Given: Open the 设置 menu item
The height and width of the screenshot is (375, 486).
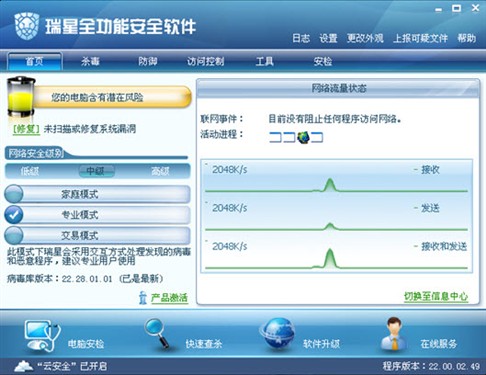Looking at the screenshot, I should click(x=328, y=38).
